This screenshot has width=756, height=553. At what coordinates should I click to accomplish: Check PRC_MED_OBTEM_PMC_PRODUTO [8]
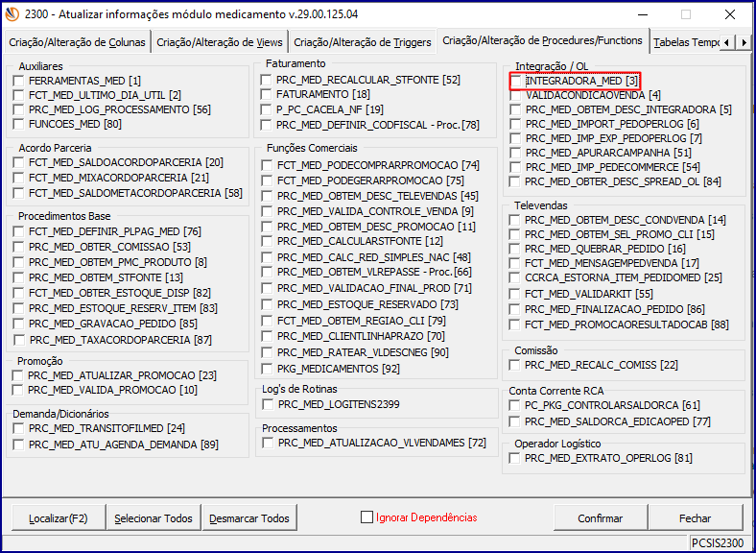pos(19,262)
